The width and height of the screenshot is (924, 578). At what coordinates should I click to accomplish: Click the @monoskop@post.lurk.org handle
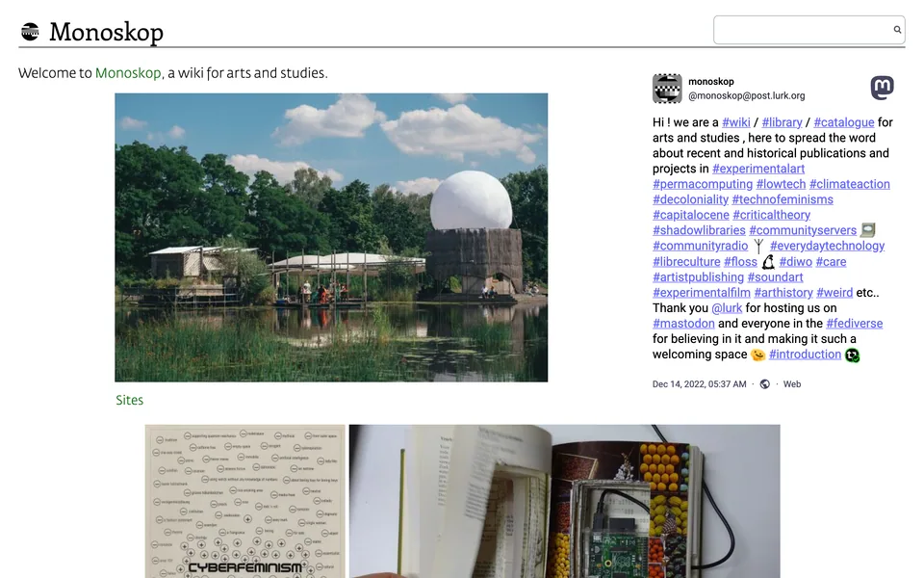[747, 95]
